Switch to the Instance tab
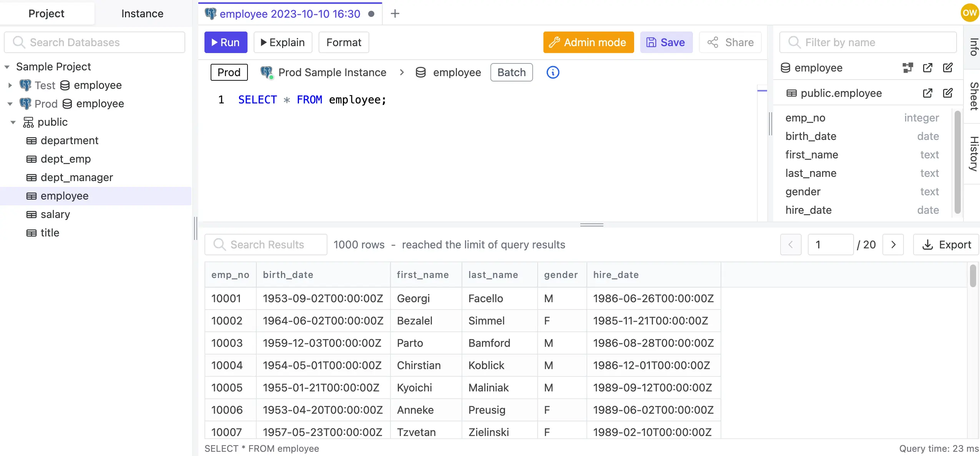The width and height of the screenshot is (980, 456). pyautogui.click(x=142, y=13)
